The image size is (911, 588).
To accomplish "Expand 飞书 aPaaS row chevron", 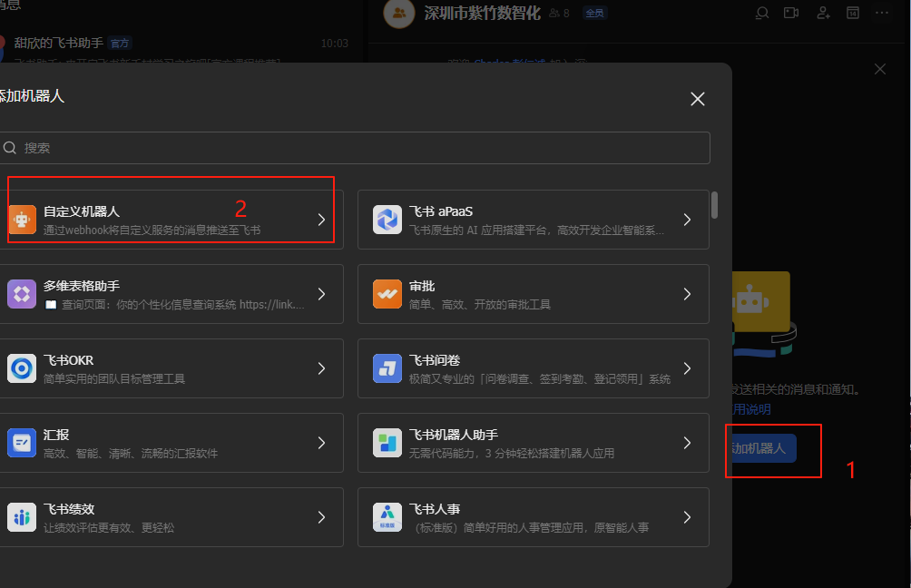I will (687, 220).
